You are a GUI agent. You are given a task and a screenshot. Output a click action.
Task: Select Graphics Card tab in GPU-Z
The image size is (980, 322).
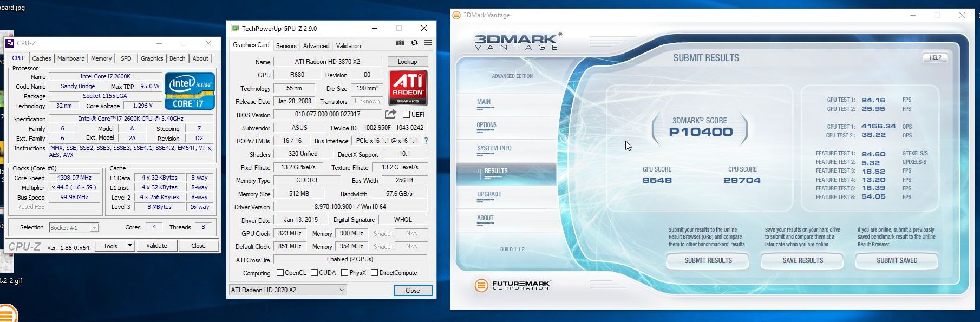tap(251, 45)
